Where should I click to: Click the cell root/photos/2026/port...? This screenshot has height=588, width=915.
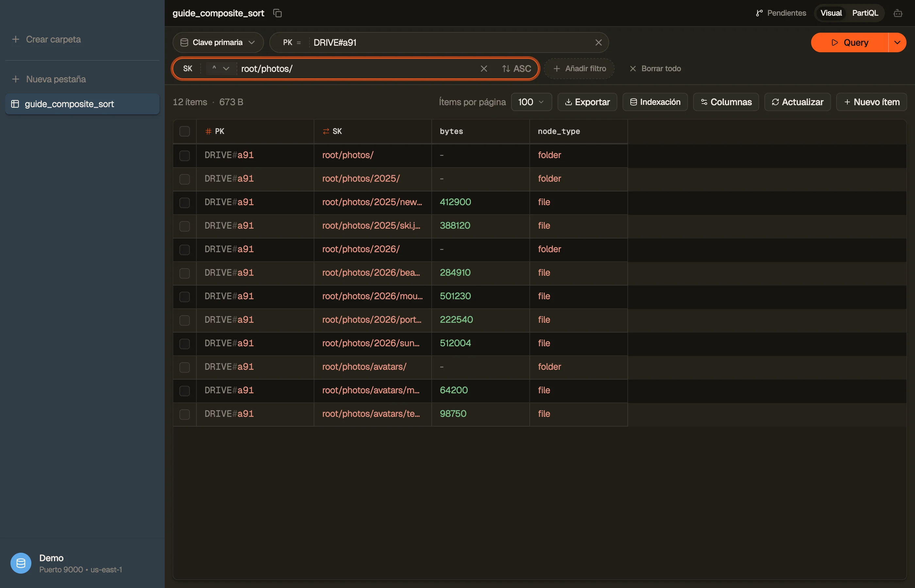[373, 320]
